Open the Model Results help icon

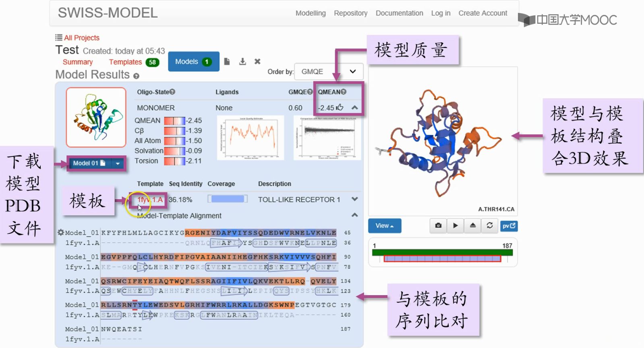(136, 76)
